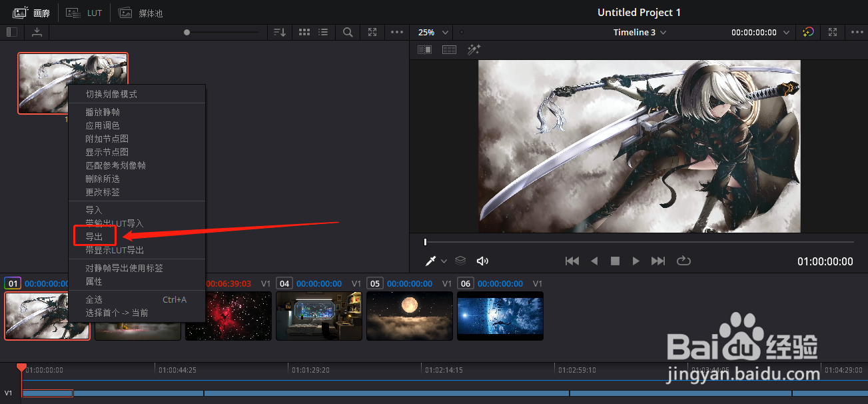The height and width of the screenshot is (404, 868).
Task: Select the qualifier eyedropper tool
Action: [x=431, y=261]
